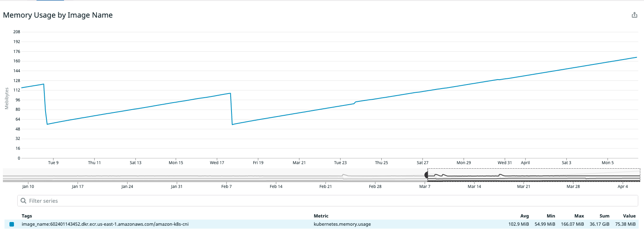Sort by the Avg column header

[x=525, y=216]
